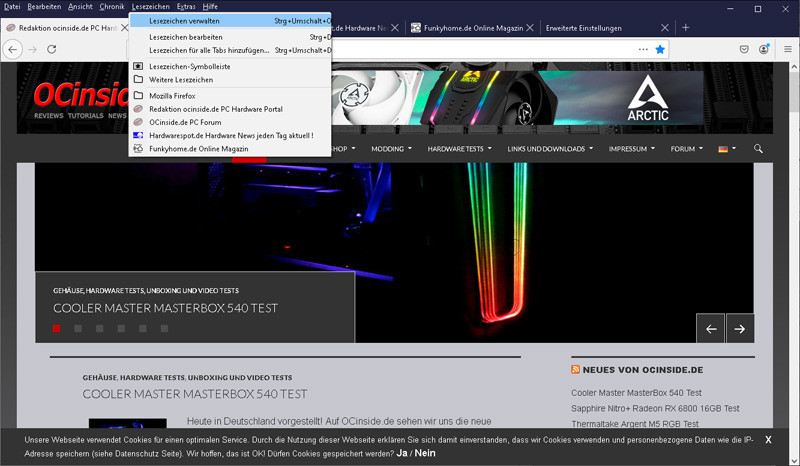This screenshot has width=800, height=466.
Task: Open Sapphire Nitro+ Radeon RX 6800 Test link
Action: coord(655,408)
